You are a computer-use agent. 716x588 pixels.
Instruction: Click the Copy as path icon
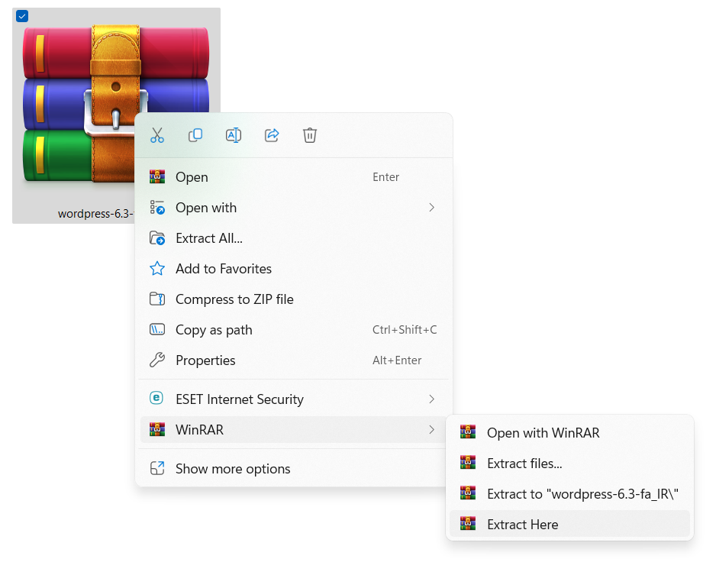point(157,329)
